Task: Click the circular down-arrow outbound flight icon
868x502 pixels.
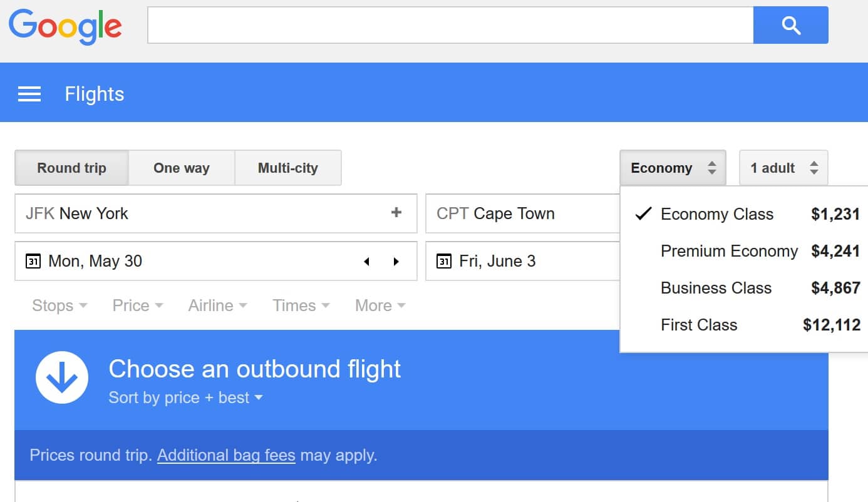Action: (x=62, y=377)
